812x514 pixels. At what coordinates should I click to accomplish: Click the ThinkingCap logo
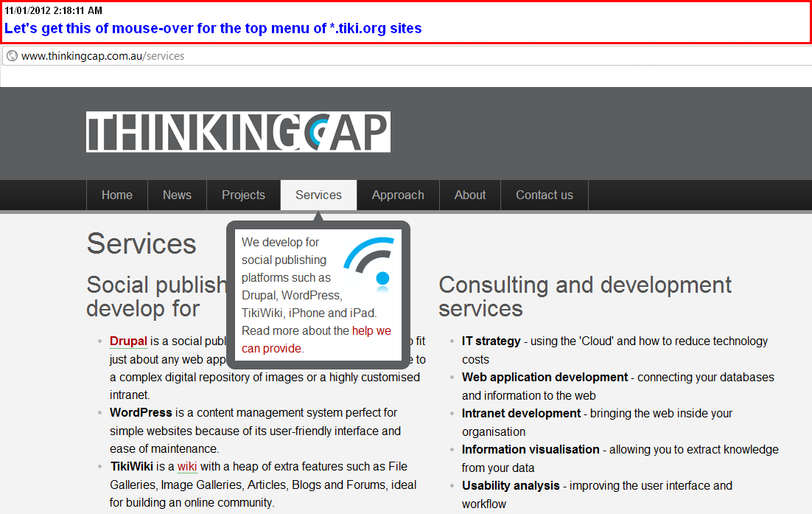[x=238, y=132]
